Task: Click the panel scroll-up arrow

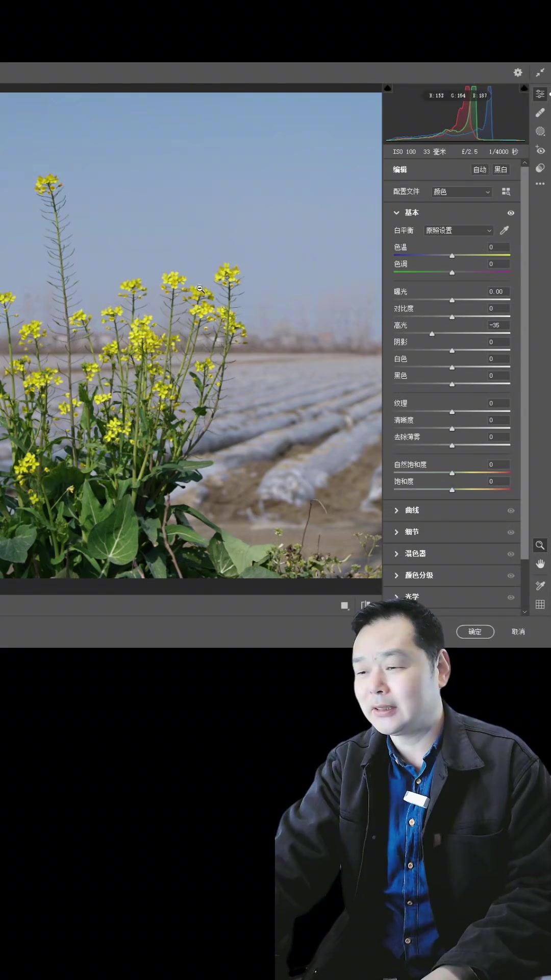Action: pyautogui.click(x=524, y=163)
